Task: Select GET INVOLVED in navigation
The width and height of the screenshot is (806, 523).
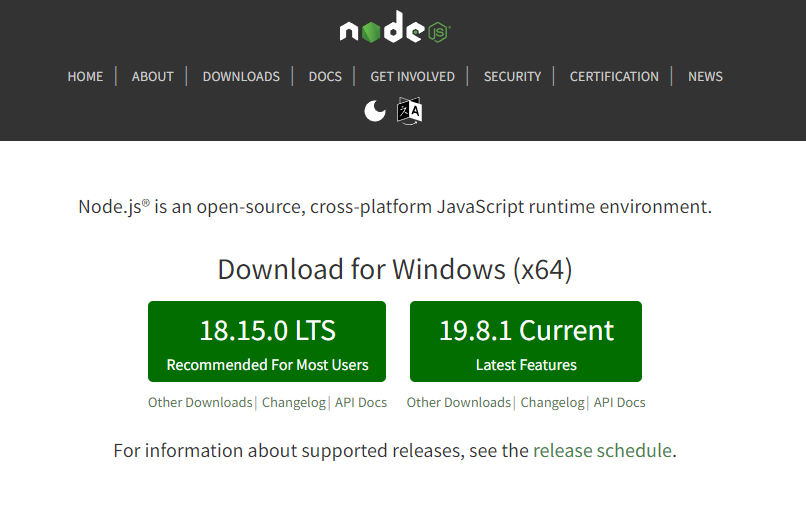Action: pos(412,77)
